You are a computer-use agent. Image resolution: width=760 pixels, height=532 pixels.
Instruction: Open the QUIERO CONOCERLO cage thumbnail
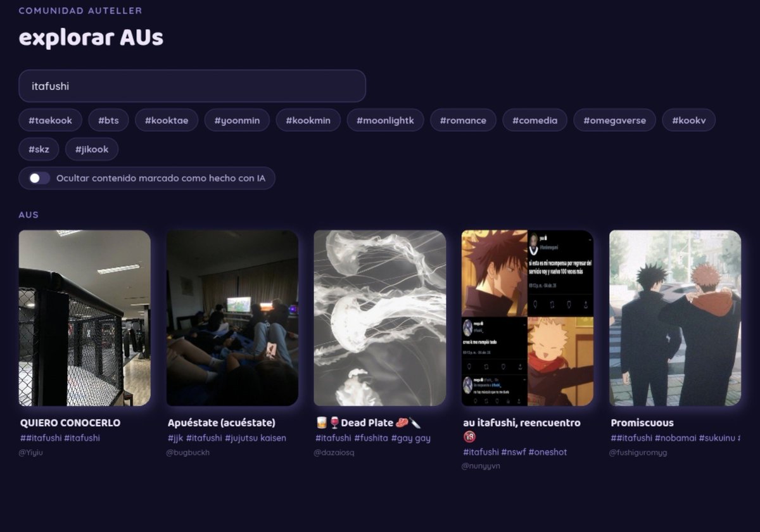[85, 318]
